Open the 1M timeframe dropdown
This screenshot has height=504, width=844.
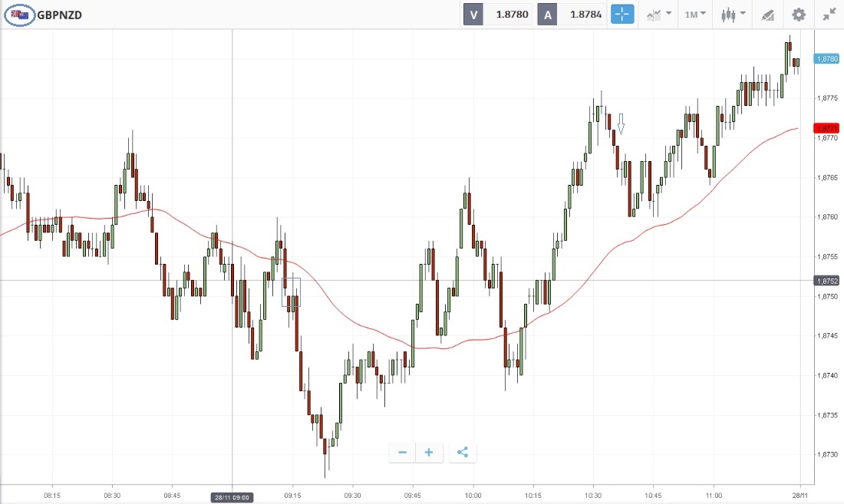pos(696,15)
